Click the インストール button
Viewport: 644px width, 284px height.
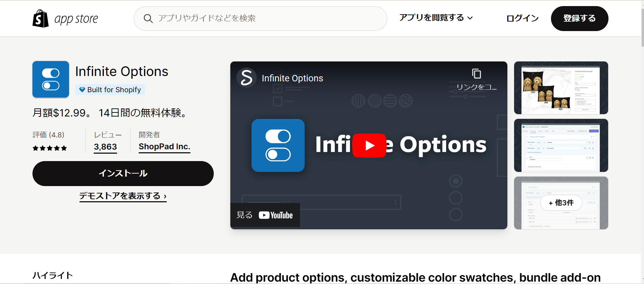click(x=123, y=174)
